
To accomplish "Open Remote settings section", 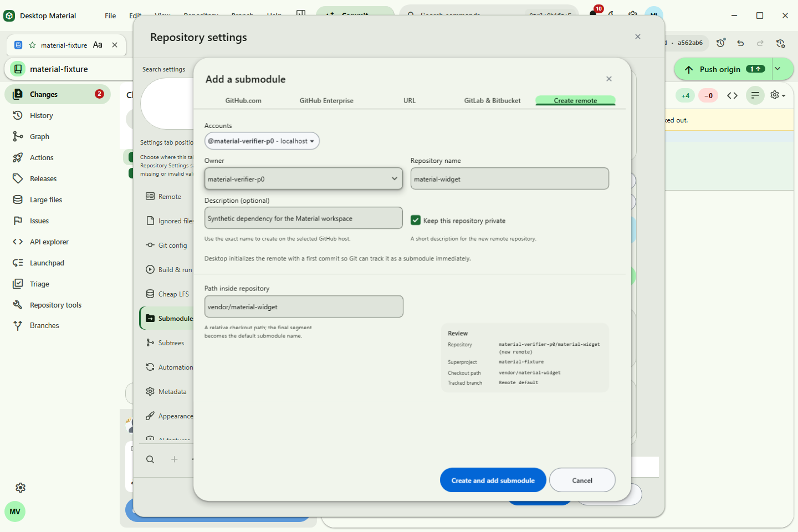I will click(166, 197).
